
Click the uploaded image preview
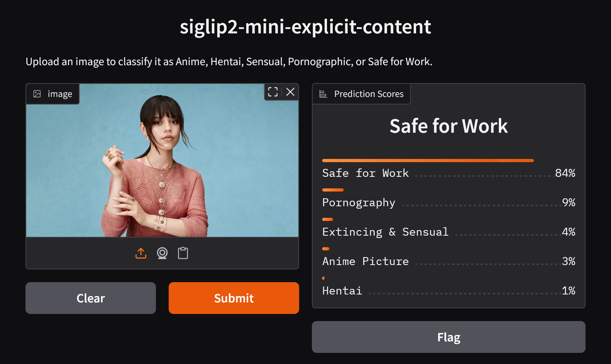[x=162, y=167]
